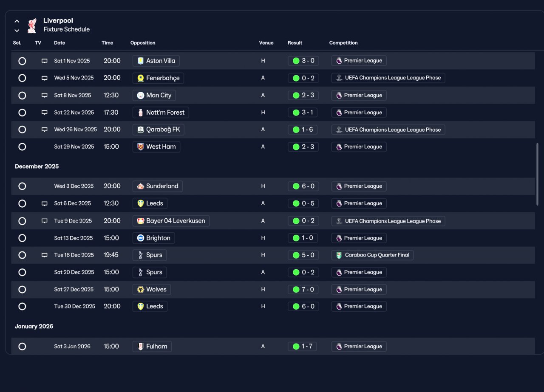
Task: Click the TV icon on the Man City fixture
Action: point(44,95)
